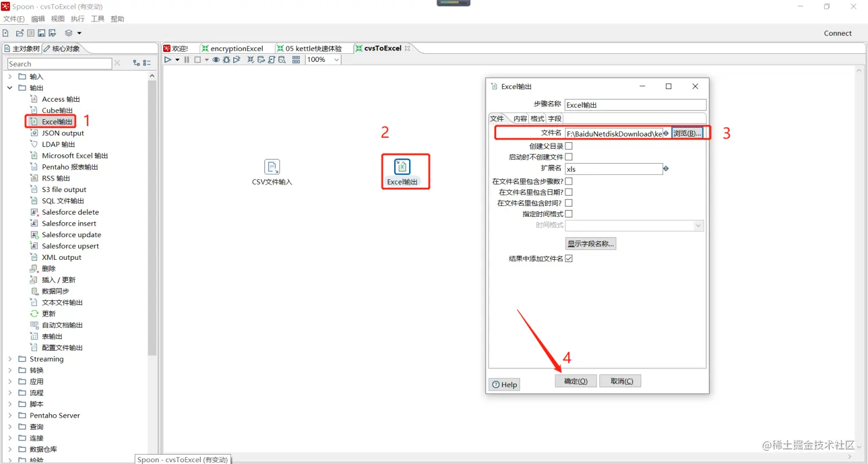Image resolution: width=868 pixels, height=464 pixels.
Task: Click the 步骤名称 input field
Action: pyautogui.click(x=635, y=105)
